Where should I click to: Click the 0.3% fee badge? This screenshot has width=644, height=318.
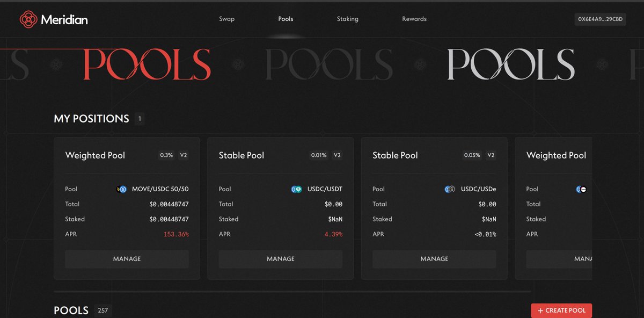(166, 155)
